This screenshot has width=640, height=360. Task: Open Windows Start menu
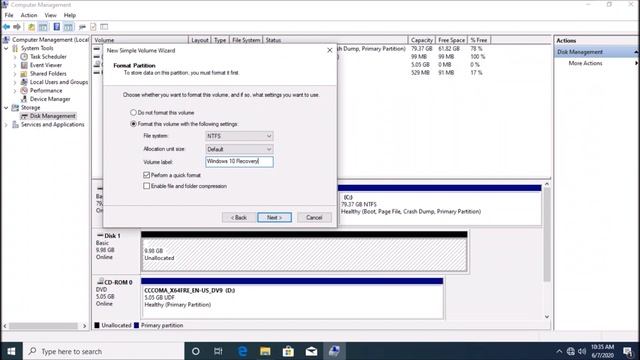11,351
